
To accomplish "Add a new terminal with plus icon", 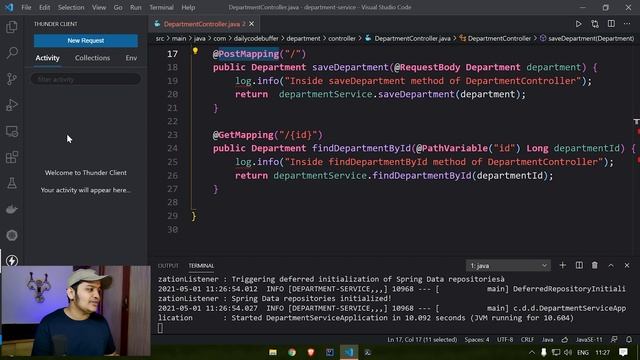I will [x=562, y=265].
